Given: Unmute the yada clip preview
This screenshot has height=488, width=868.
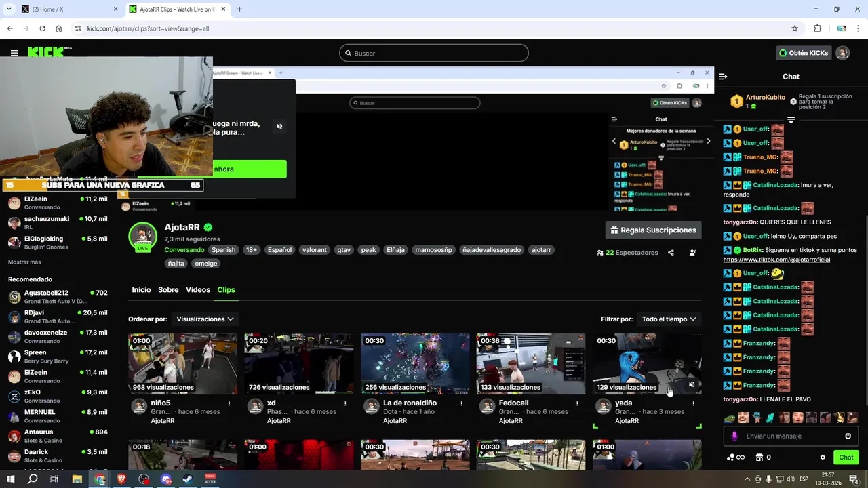Looking at the screenshot, I should pos(692,384).
